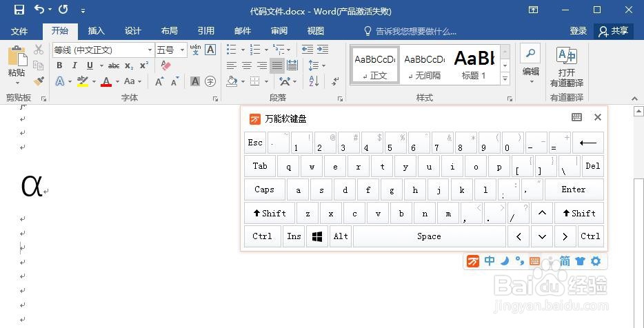Viewport: 644px width, 328px height.
Task: Toggle Superscript formatting
Action: [x=144, y=65]
